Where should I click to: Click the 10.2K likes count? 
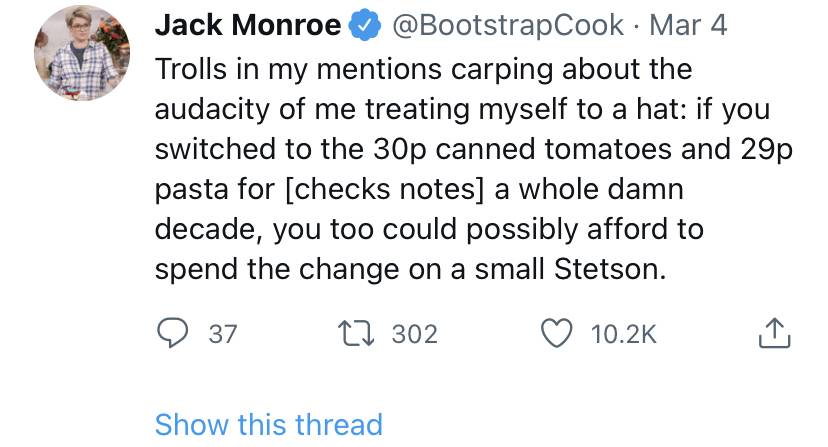(x=623, y=334)
